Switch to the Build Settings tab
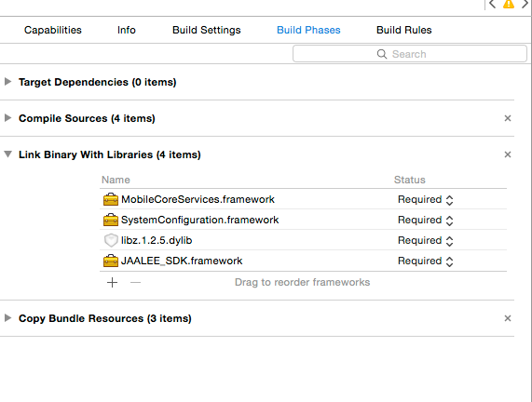Image resolution: width=532 pixels, height=402 pixels. point(206,30)
